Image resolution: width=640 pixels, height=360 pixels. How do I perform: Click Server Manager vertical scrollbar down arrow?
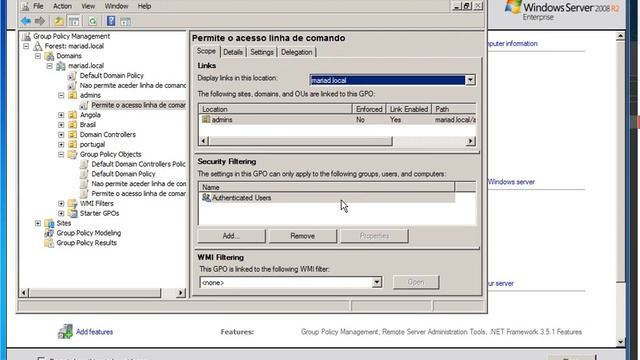coord(620,342)
